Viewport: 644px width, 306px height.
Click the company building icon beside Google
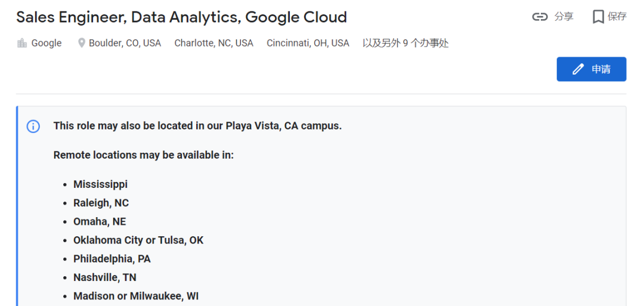pos(22,43)
